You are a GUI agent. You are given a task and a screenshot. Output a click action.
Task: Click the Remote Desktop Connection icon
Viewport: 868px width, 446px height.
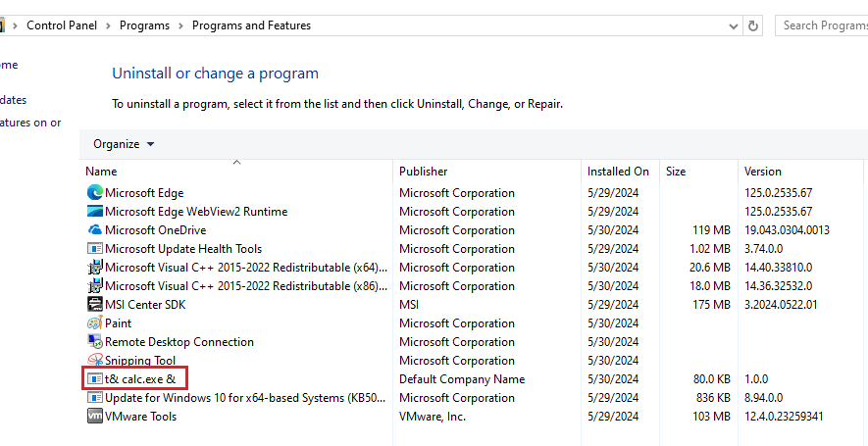coord(95,342)
